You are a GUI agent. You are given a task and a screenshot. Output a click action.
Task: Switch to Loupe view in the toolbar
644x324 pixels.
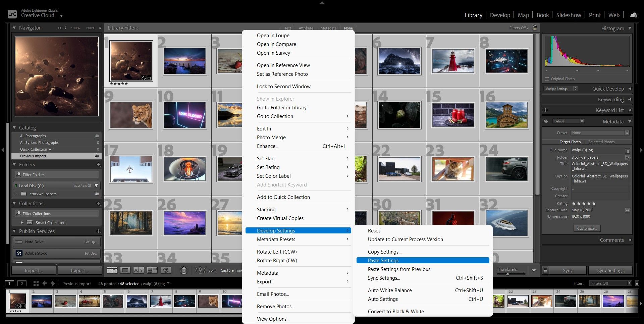(125, 270)
